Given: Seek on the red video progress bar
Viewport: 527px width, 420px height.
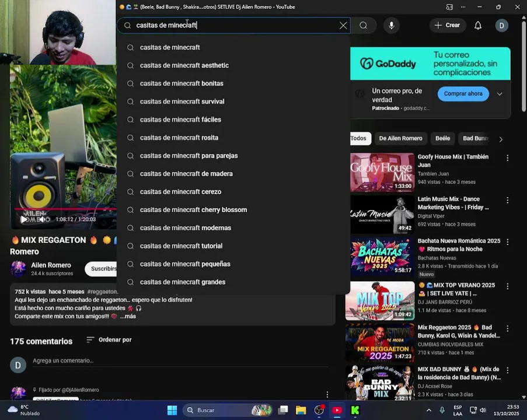Looking at the screenshot, I should (x=65, y=209).
